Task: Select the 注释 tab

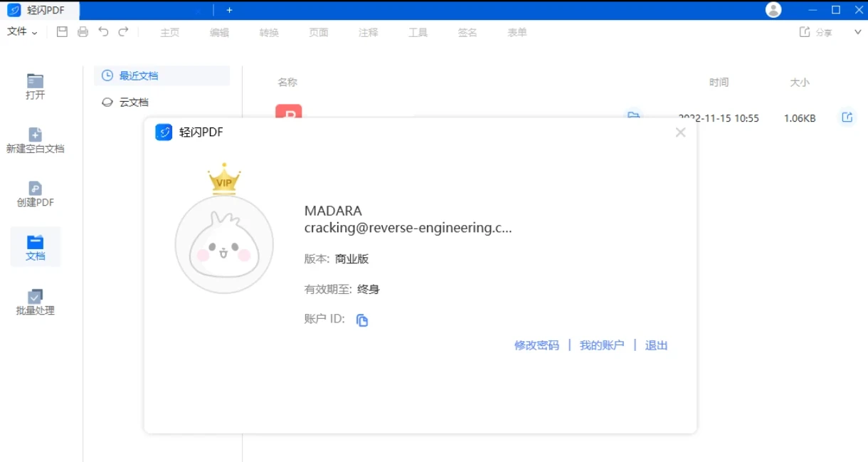Action: coord(369,33)
